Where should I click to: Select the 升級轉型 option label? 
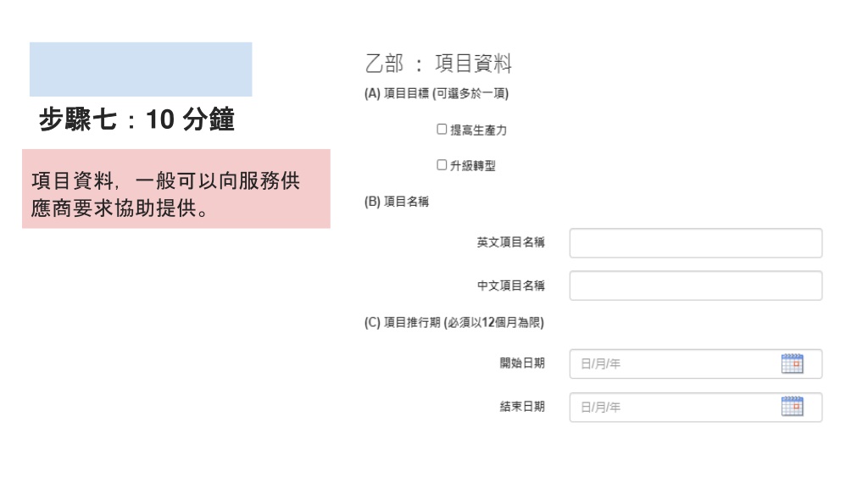(473, 165)
